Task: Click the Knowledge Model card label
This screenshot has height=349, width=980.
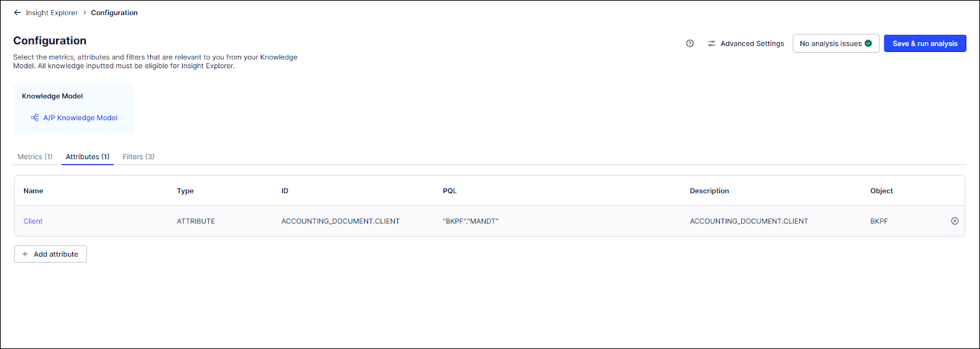Action: (53, 96)
